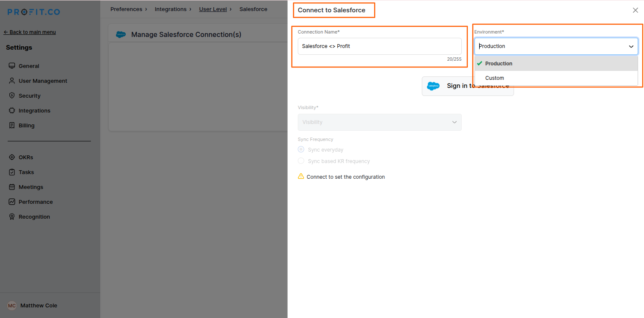The height and width of the screenshot is (318, 644).
Task: Open OKRs settings label
Action: [26, 158]
